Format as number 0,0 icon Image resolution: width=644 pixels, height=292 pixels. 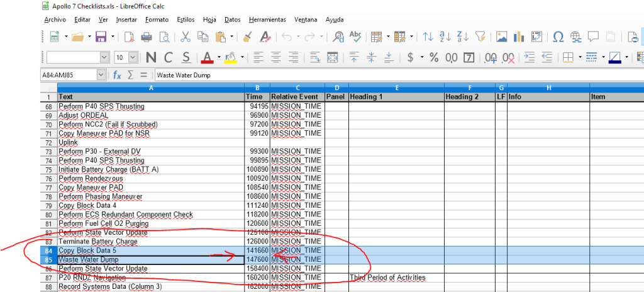[x=452, y=57]
